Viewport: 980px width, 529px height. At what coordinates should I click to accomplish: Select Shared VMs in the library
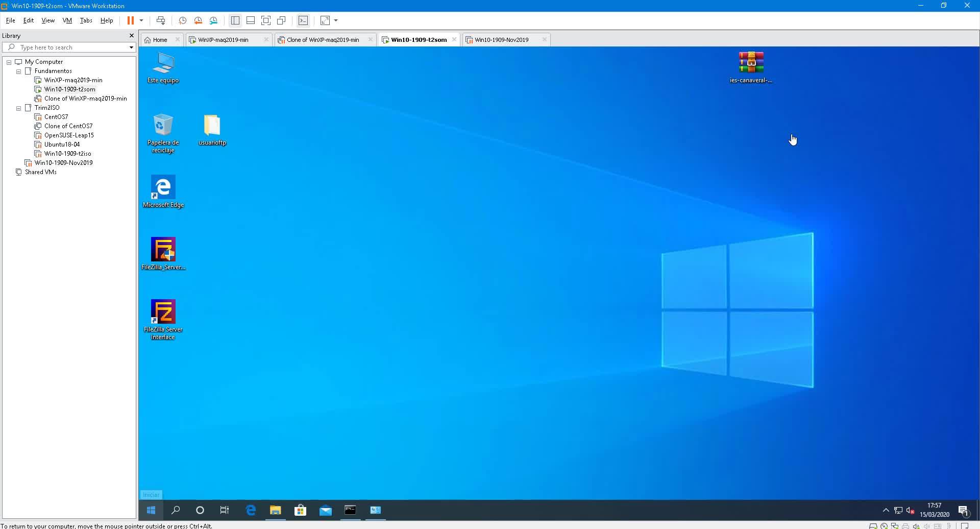(x=40, y=172)
